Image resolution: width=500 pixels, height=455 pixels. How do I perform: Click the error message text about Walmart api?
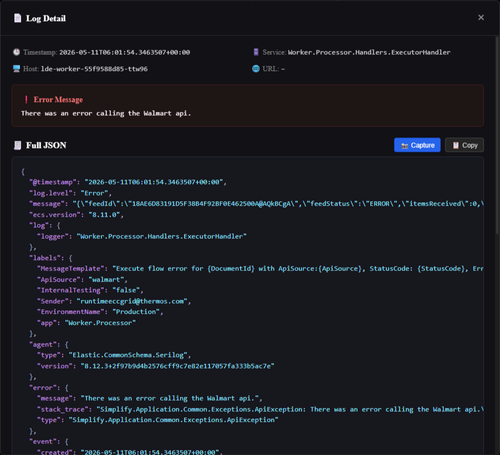pos(106,113)
